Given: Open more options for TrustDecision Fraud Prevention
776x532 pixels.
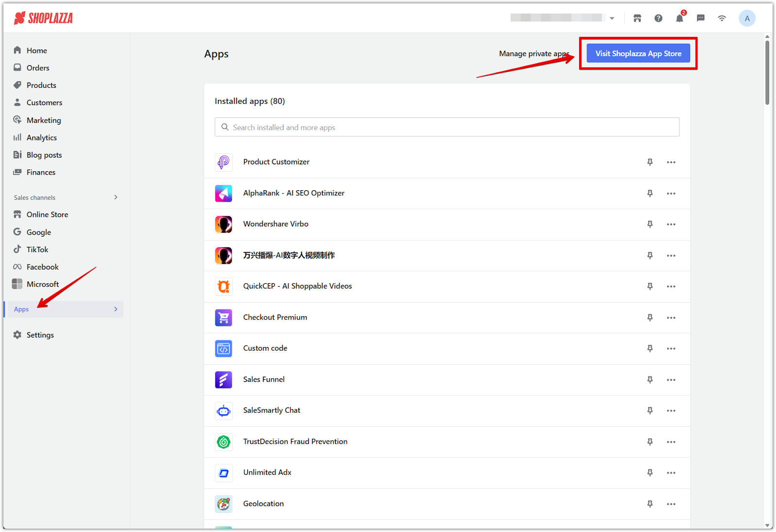Looking at the screenshot, I should 671,442.
